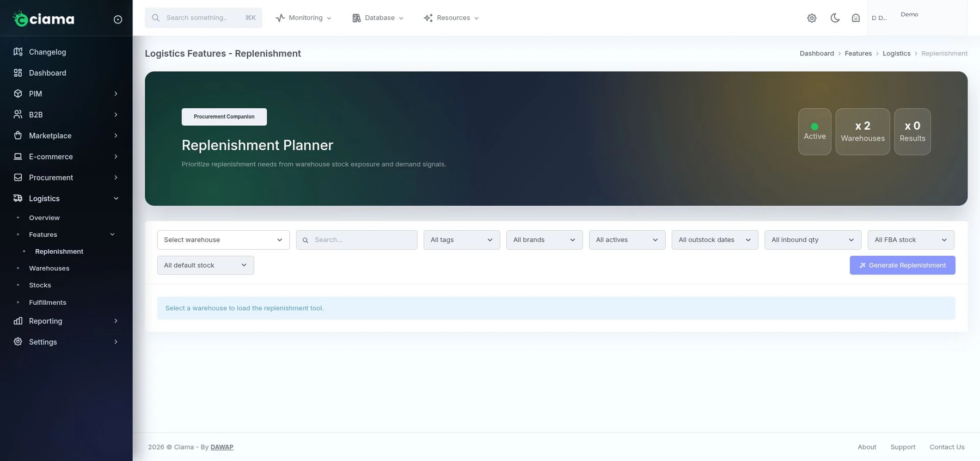
Task: Click the magnifier icon in filter search
Action: [305, 240]
